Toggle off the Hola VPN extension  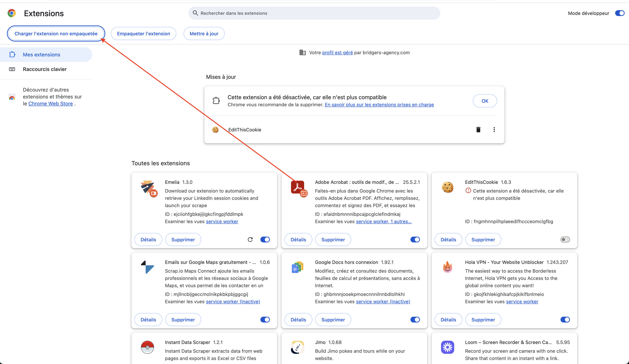(565, 320)
